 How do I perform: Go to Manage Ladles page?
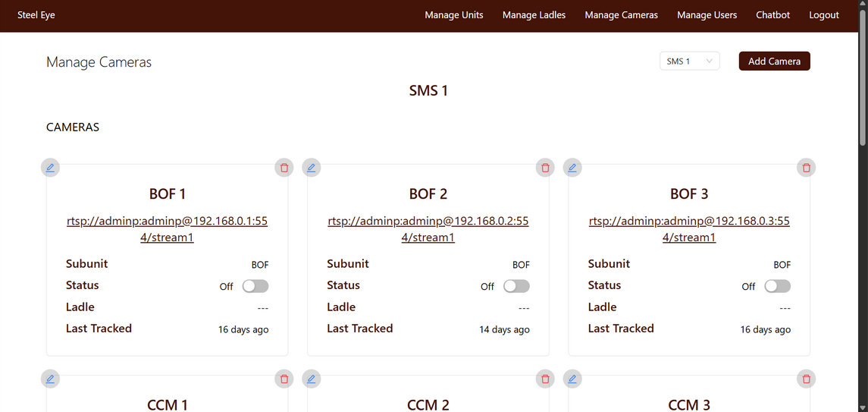coord(534,15)
